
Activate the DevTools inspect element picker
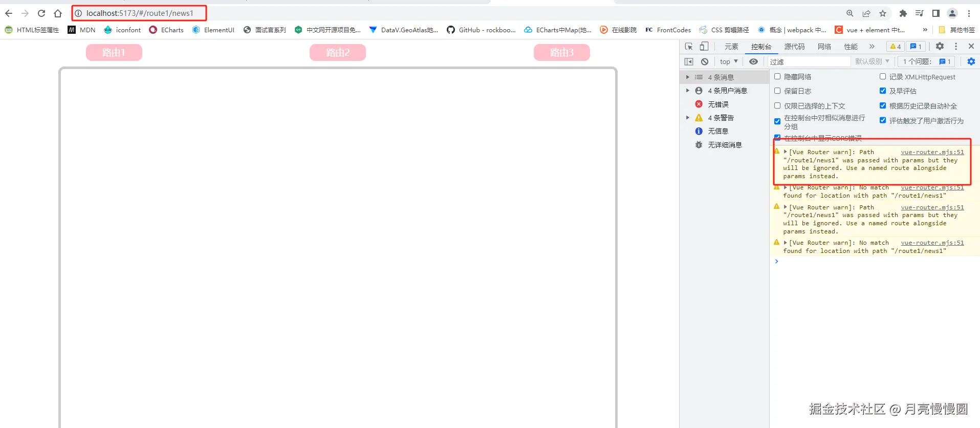tap(689, 47)
